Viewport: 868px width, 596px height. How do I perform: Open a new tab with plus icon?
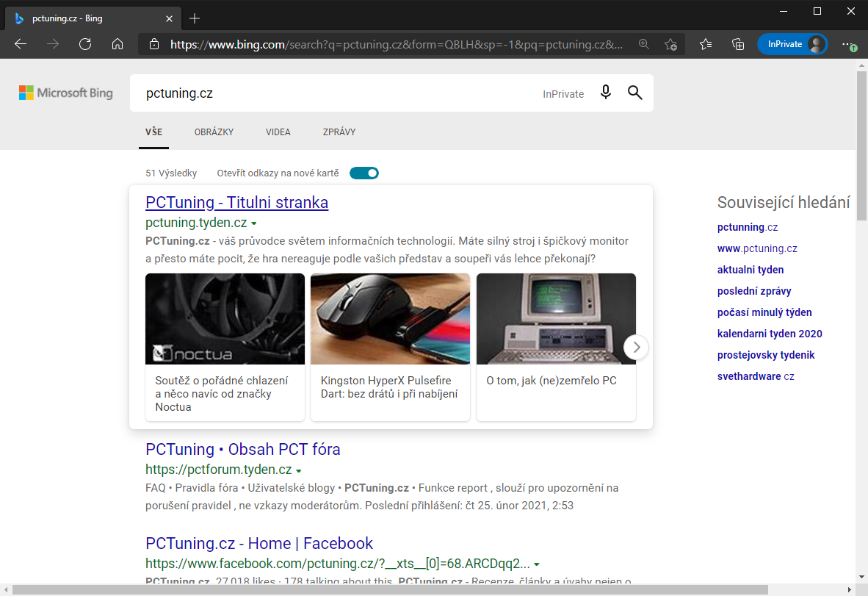point(195,18)
